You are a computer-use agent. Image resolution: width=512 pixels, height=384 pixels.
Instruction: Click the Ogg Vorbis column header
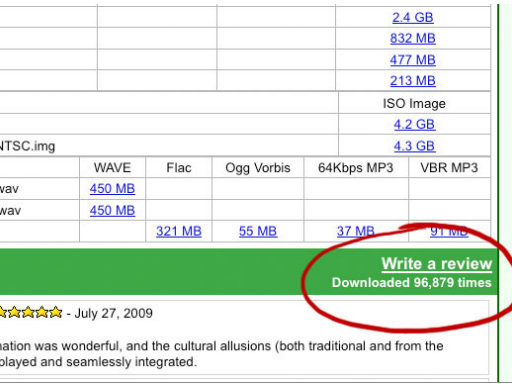click(258, 168)
